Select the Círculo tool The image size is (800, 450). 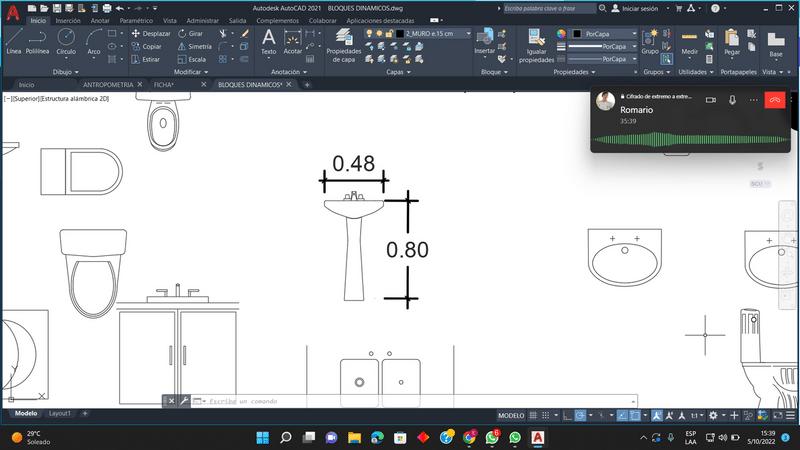(x=66, y=42)
